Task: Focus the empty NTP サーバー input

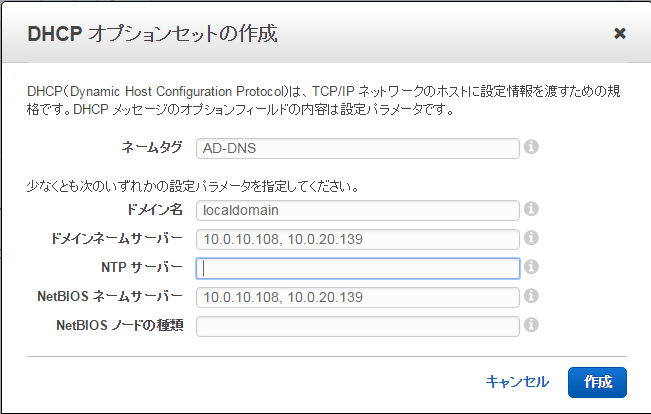Action: click(358, 268)
